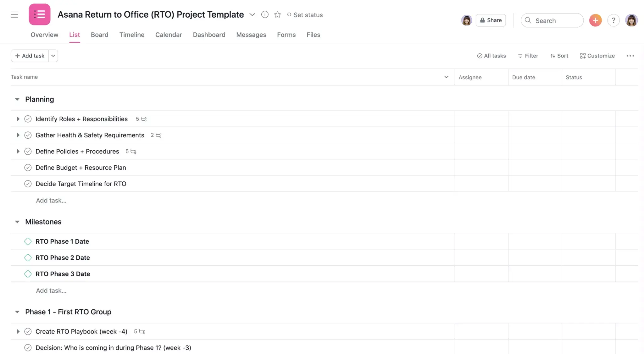This screenshot has height=354, width=644.
Task: Click Add task button to create new task
Action: (29, 55)
